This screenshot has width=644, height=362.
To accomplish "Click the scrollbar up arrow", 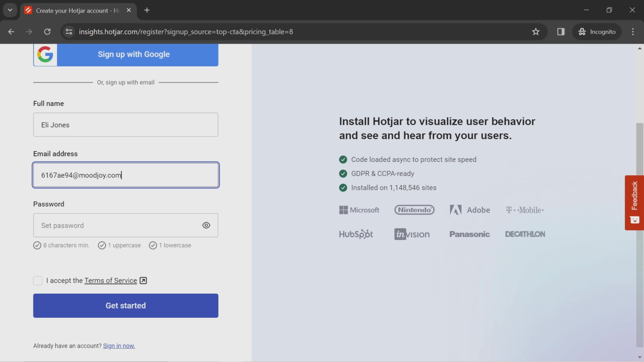I will [640, 48].
